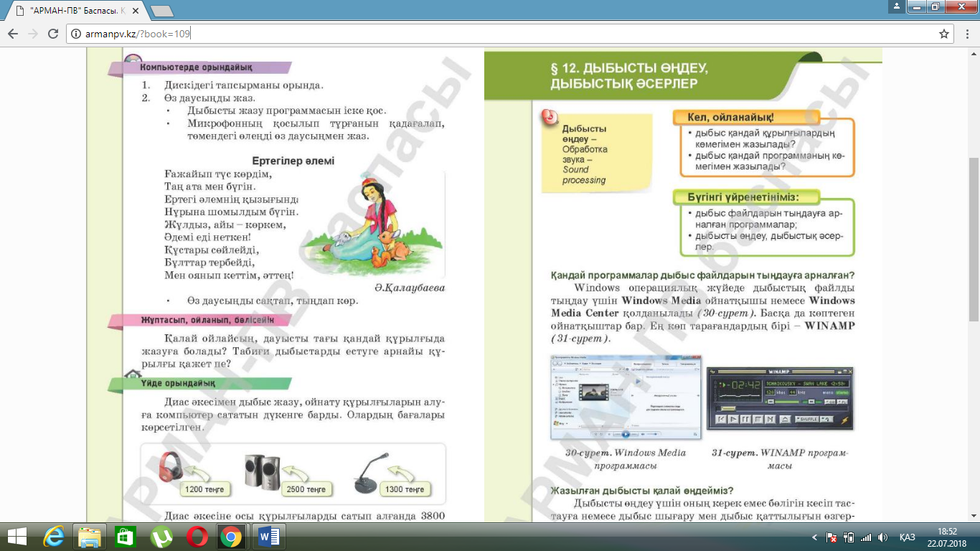The height and width of the screenshot is (551, 980).
Task: Show hidden system tray icons
Action: (x=814, y=537)
